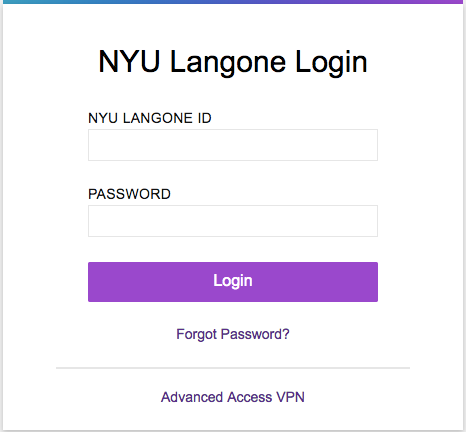
Task: Open the Forgot Password? link
Action: [x=233, y=334]
